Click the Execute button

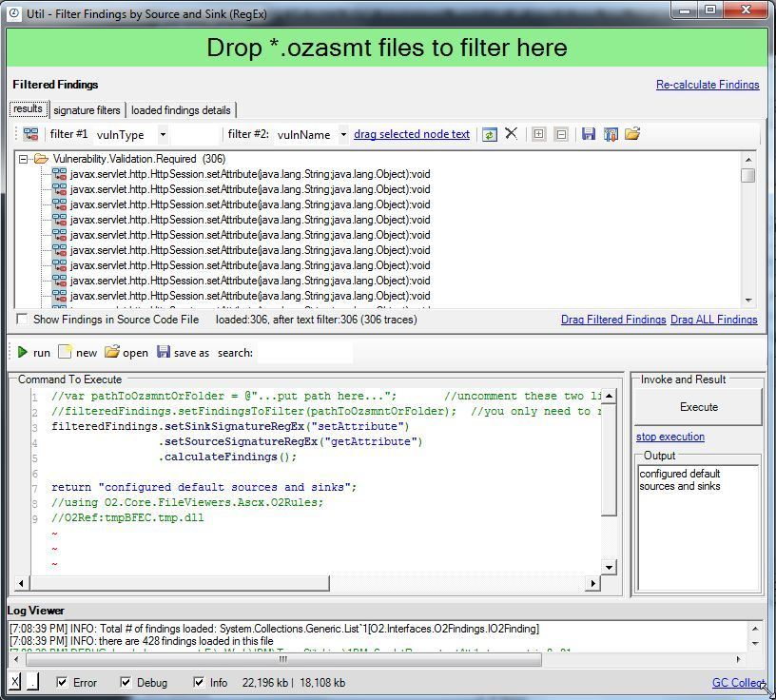tap(698, 407)
